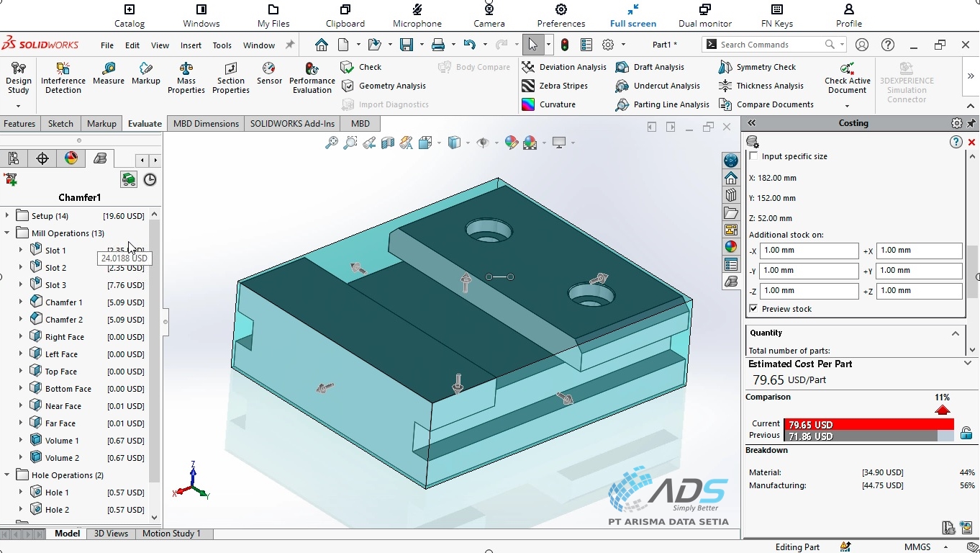Click the -X additional stock input field
The height and width of the screenshot is (553, 980).
(809, 250)
